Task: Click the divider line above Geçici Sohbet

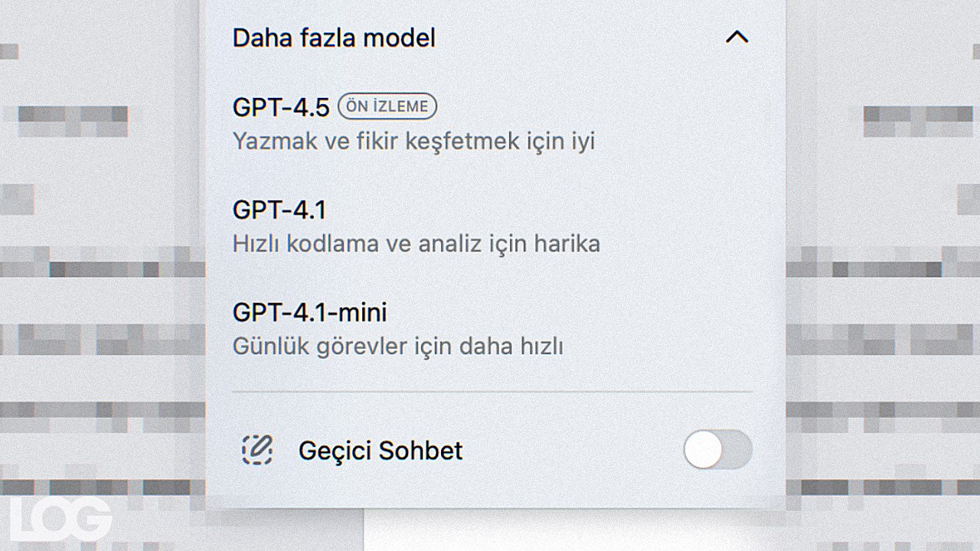Action: 492,392
